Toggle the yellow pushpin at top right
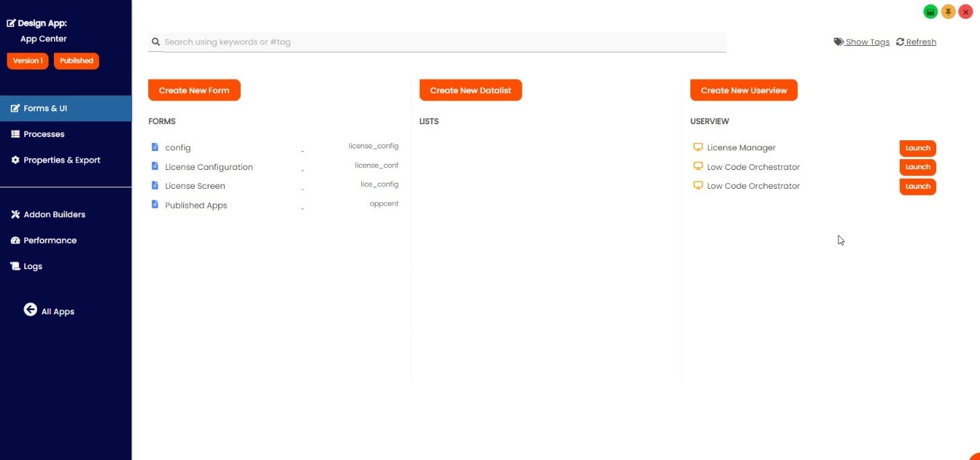This screenshot has height=460, width=980. coord(948,11)
